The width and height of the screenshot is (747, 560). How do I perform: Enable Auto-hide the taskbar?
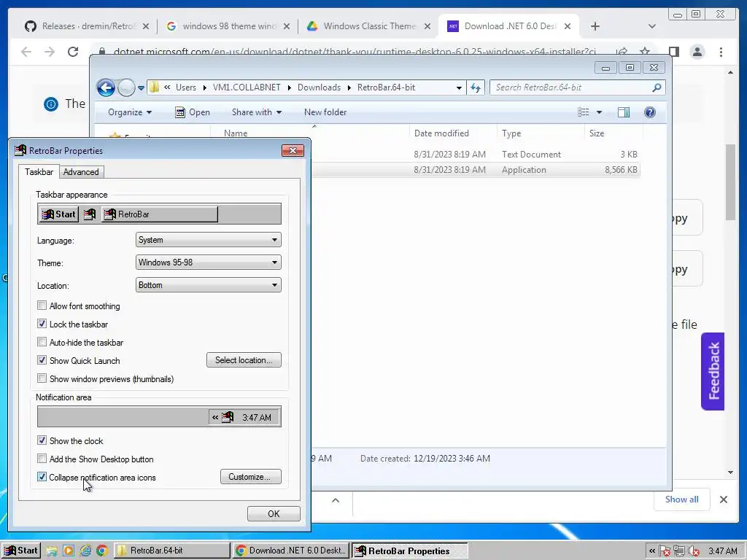point(42,342)
